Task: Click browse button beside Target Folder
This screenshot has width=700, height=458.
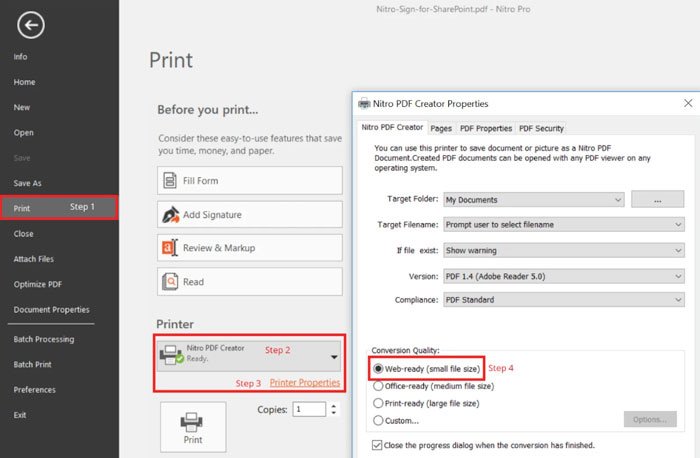Action: pyautogui.click(x=657, y=199)
